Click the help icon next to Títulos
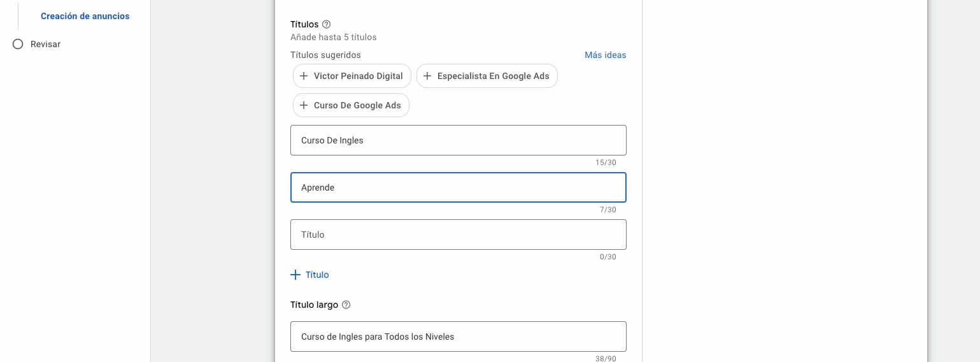The height and width of the screenshot is (362, 980). pyautogui.click(x=327, y=25)
